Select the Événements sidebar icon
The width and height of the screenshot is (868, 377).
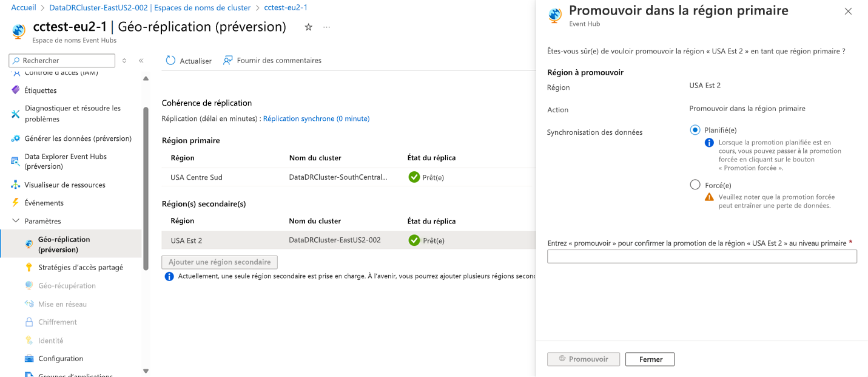pos(16,202)
